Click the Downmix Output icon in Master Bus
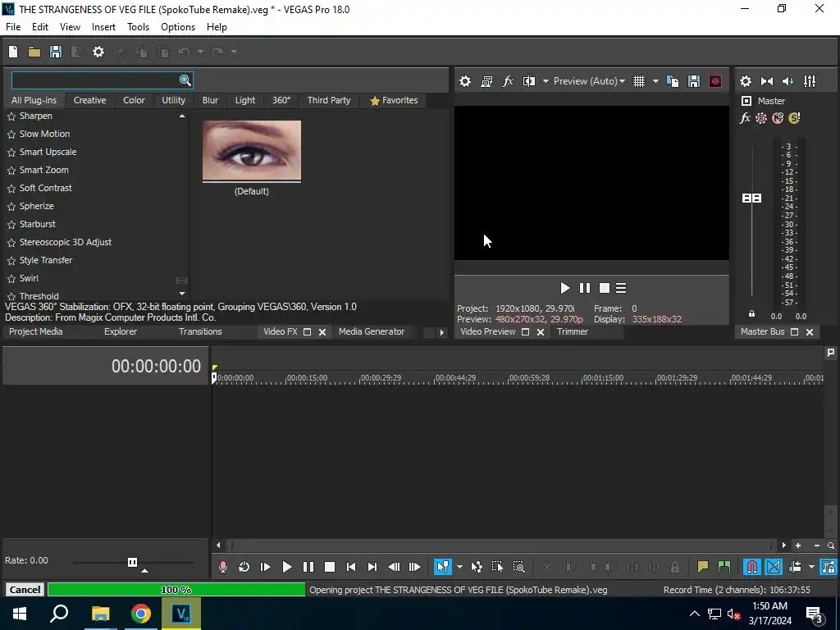840x630 pixels. click(x=767, y=81)
